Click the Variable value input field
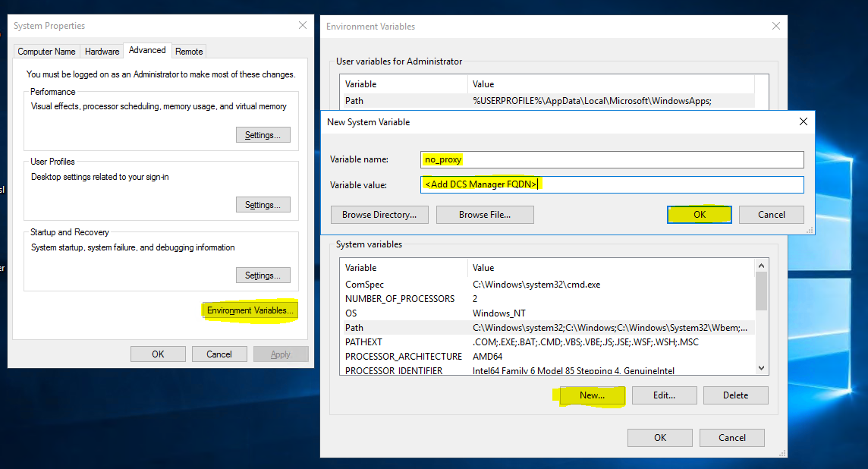The image size is (868, 469). tap(612, 184)
